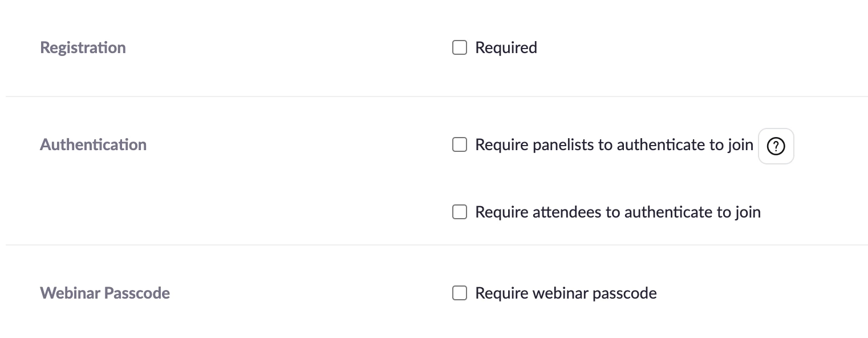Click the Webinar Passcode section heading

(x=105, y=293)
